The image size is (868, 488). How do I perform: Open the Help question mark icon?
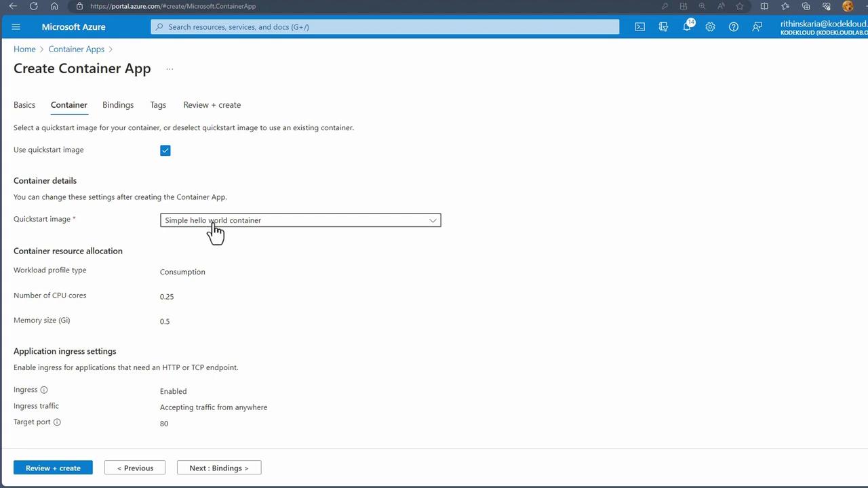coord(734,27)
